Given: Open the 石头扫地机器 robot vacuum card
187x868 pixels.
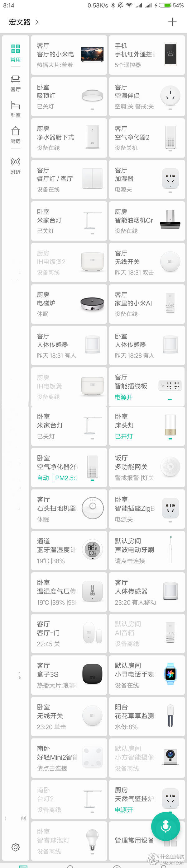Looking at the screenshot, I should (69, 509).
